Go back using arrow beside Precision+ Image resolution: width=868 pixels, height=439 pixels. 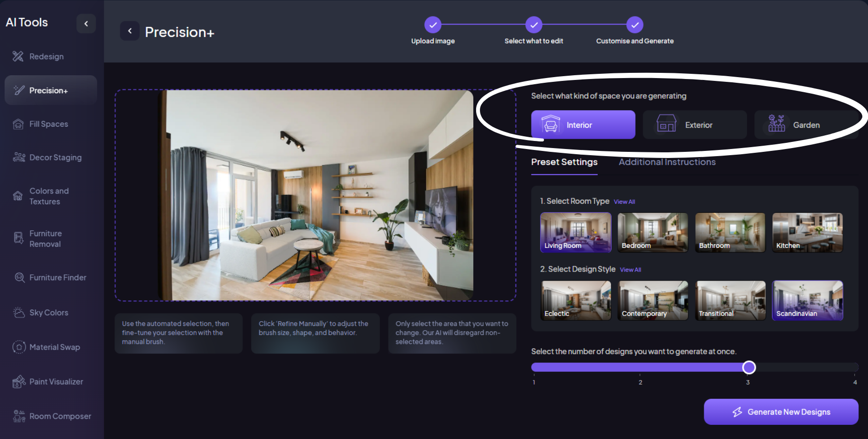point(130,31)
